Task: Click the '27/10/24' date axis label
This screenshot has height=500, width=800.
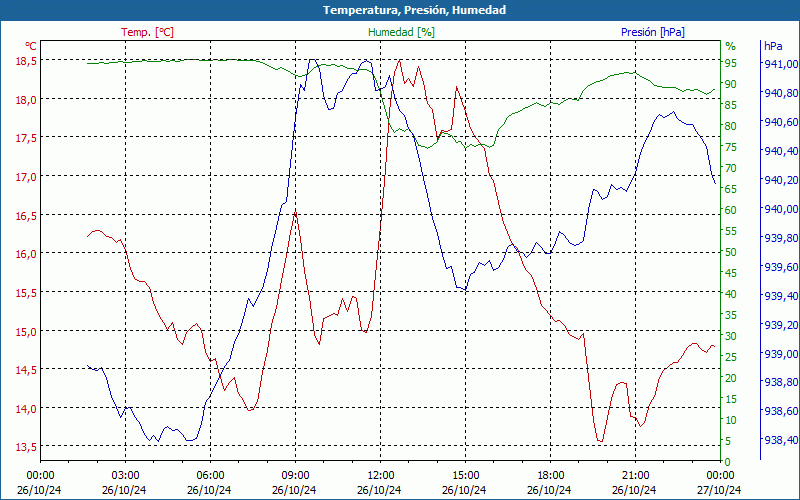Action: pos(719,490)
